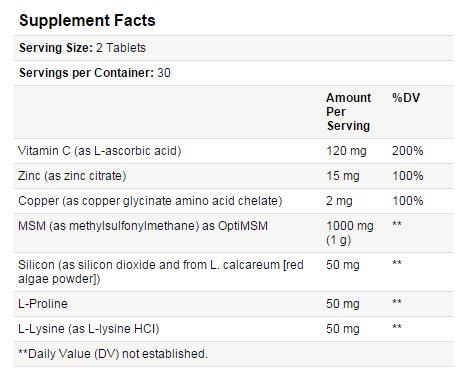The image size is (474, 382).
Task: Select the Vitamin C (as L-ascorbic acid) row
Action: tap(233, 151)
